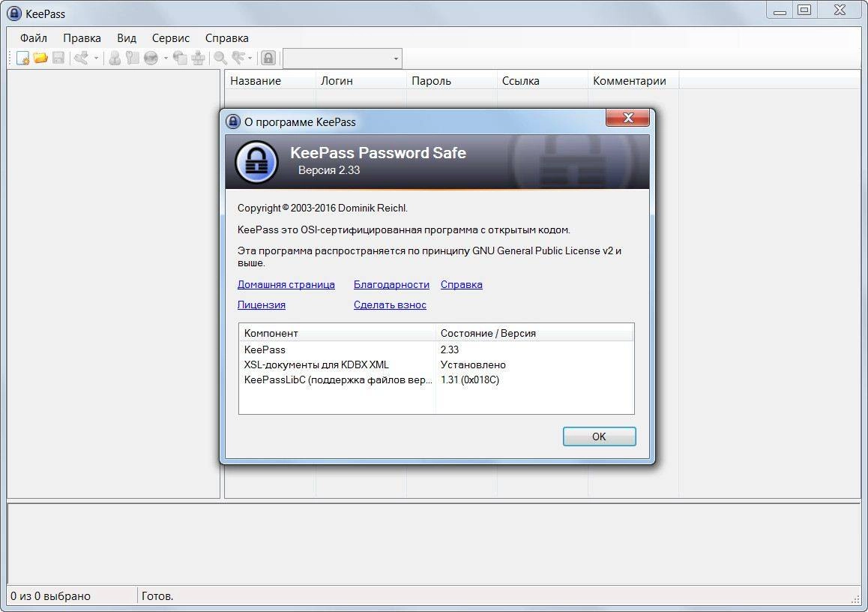Select the XSL-документы для KDBX XML row
Viewport: 868px width, 612px height.
click(x=436, y=364)
